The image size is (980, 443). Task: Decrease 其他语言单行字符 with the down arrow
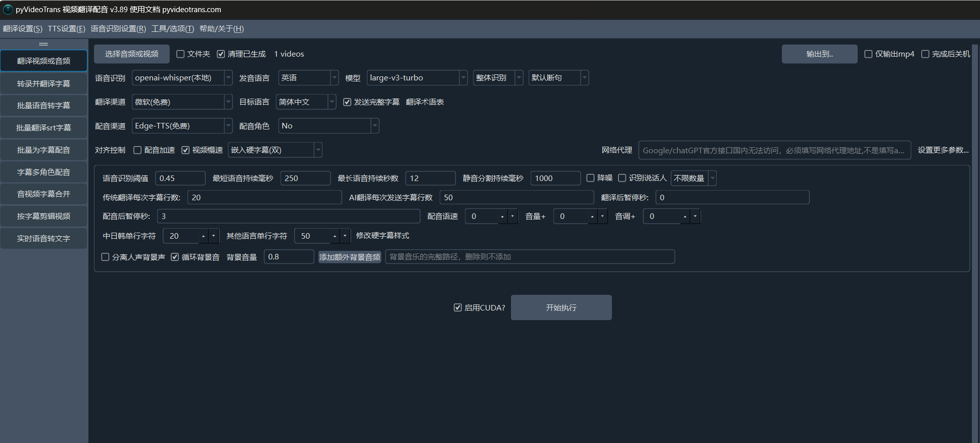[345, 236]
